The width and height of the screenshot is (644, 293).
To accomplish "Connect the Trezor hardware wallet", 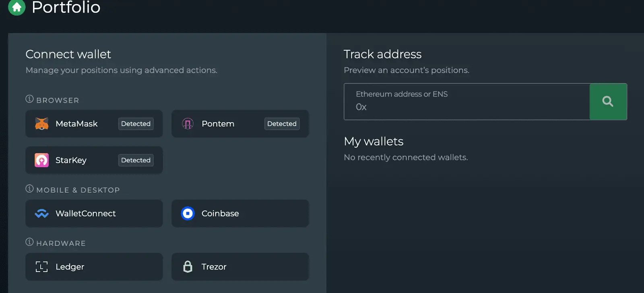I will 240,266.
